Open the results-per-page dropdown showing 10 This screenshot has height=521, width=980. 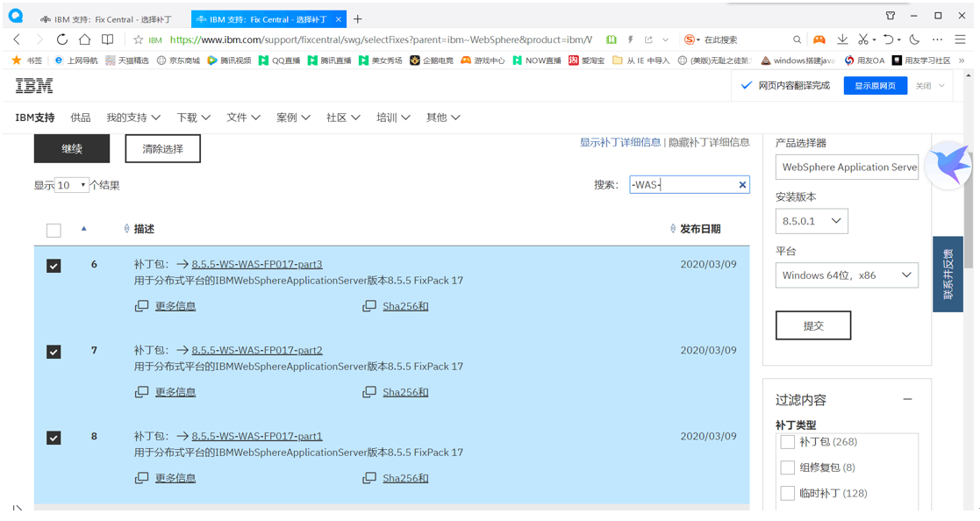(72, 185)
